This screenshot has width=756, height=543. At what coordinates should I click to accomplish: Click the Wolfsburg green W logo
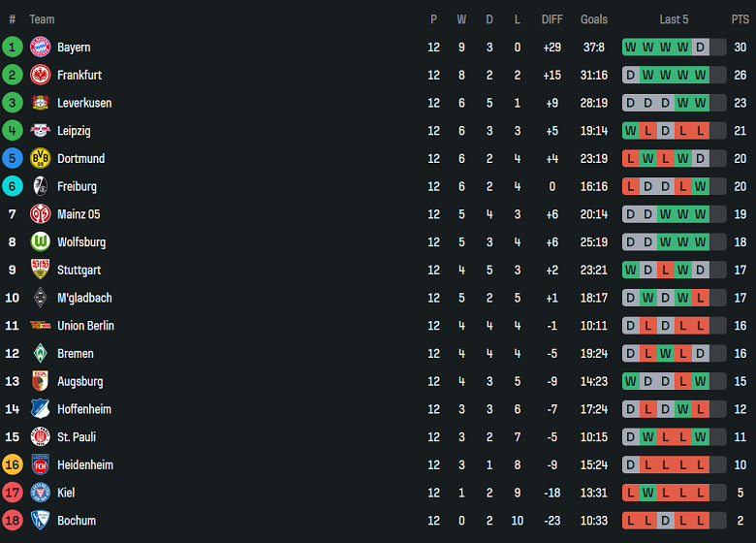coord(41,242)
